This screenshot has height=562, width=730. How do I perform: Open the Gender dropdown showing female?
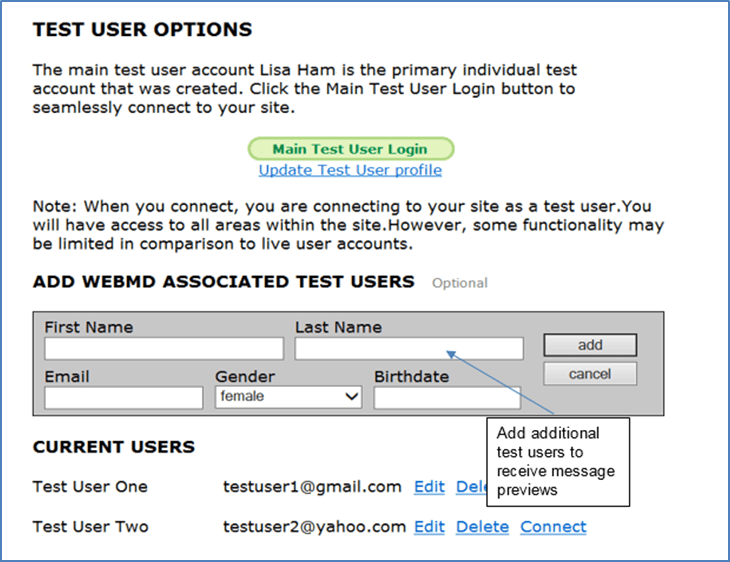(288, 397)
